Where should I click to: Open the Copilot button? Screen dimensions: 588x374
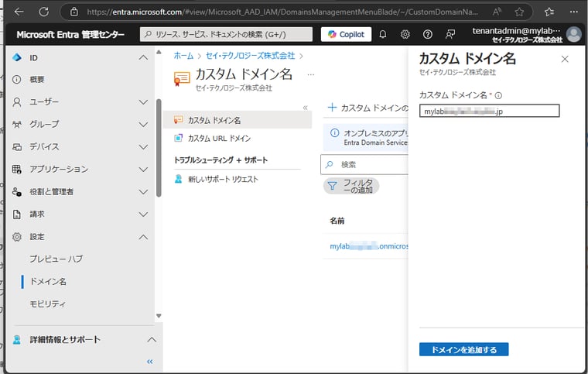[346, 35]
